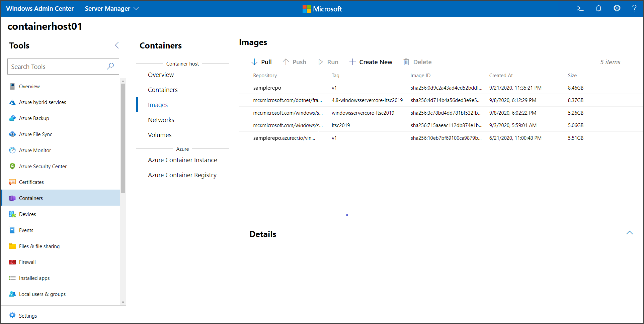This screenshot has height=324, width=644.
Task: Click Create New to build an image
Action: coord(371,62)
